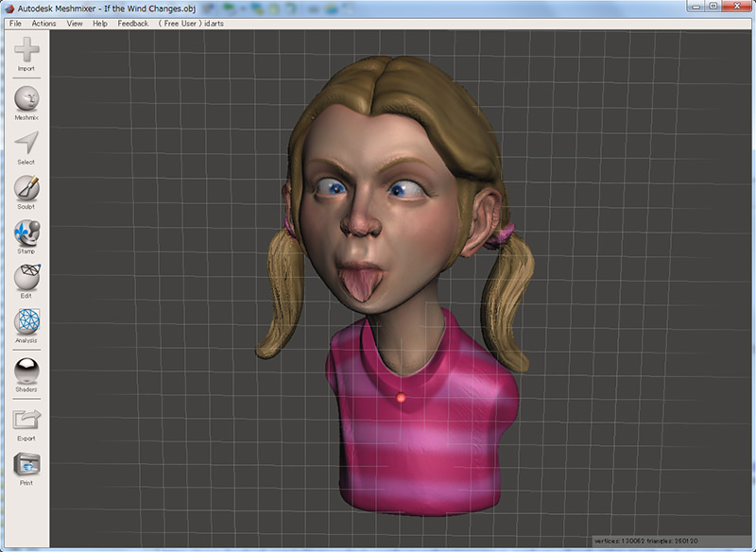
Task: Activate the Select arrow tool
Action: click(26, 144)
